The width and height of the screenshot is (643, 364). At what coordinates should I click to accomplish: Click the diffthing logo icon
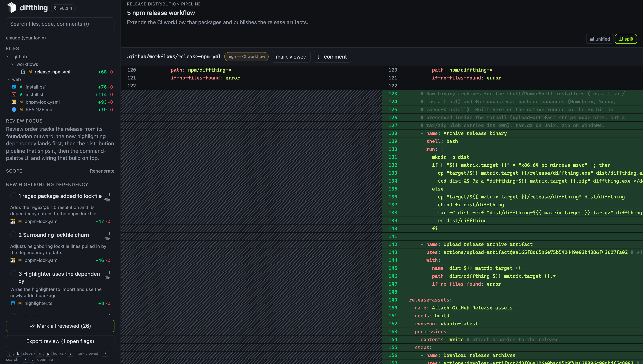point(11,8)
